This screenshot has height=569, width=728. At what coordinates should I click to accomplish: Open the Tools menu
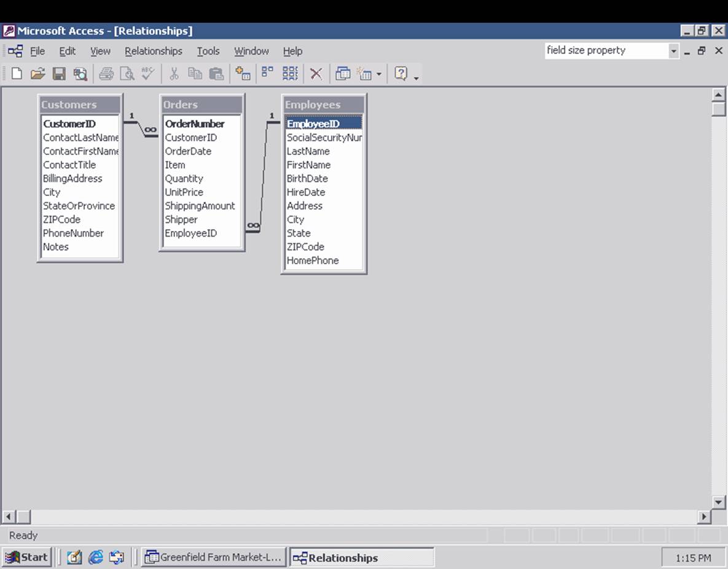click(208, 51)
